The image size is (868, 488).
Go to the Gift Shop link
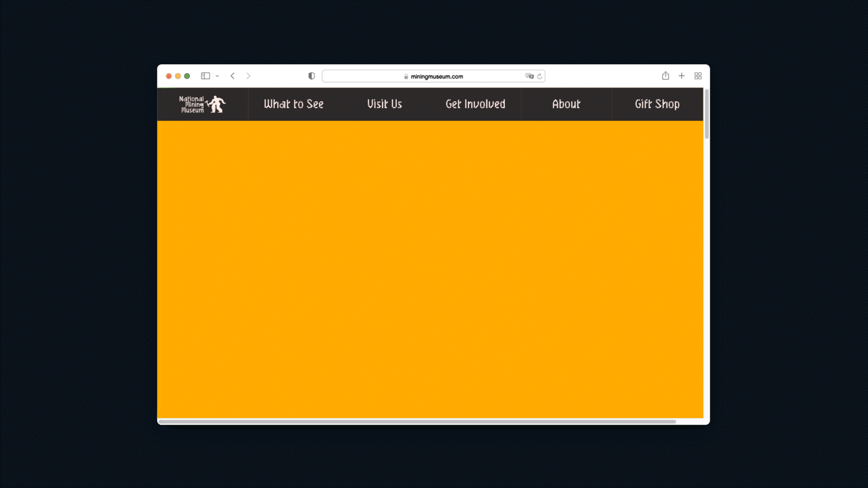click(x=657, y=104)
